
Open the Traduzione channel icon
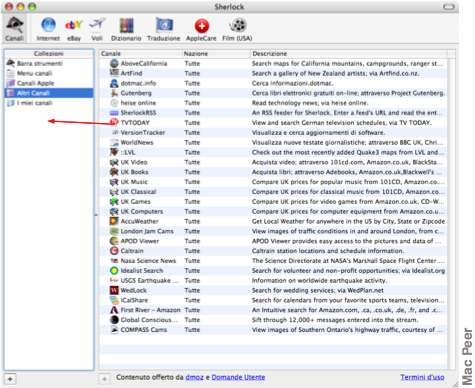click(164, 28)
